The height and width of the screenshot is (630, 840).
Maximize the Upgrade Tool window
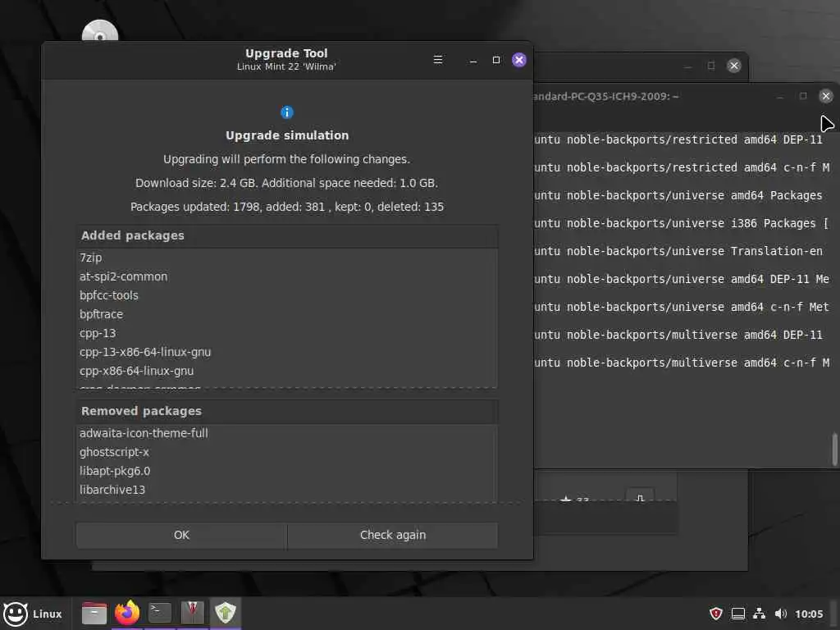click(496, 59)
